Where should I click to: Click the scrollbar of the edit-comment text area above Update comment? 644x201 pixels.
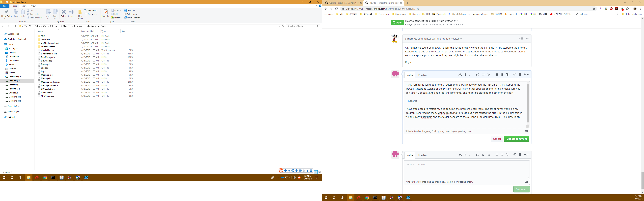coord(528,104)
